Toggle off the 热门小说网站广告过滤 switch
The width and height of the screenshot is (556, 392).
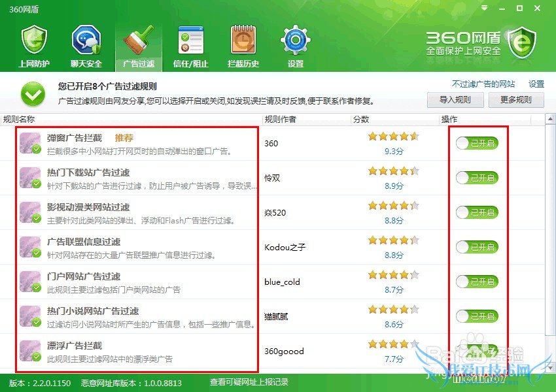point(478,316)
